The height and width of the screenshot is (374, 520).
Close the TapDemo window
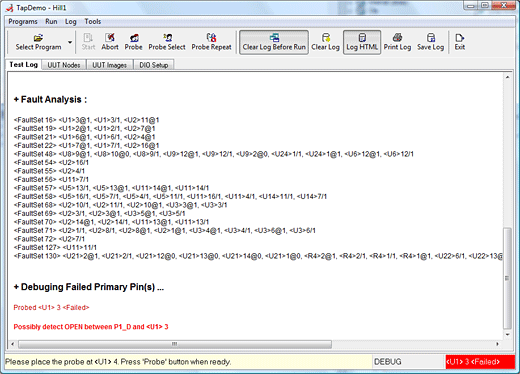tap(504, 5)
